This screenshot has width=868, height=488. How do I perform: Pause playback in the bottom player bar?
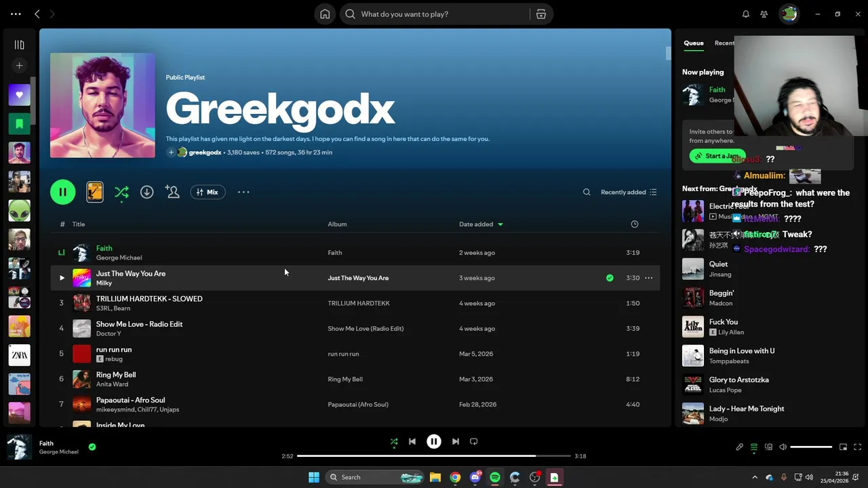coord(434,442)
